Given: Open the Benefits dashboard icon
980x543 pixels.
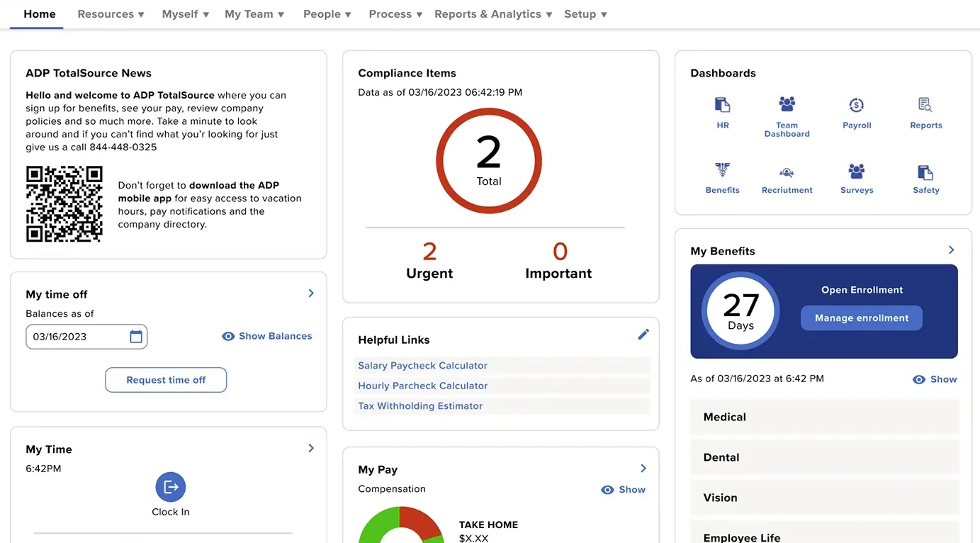Looking at the screenshot, I should click(x=722, y=171).
